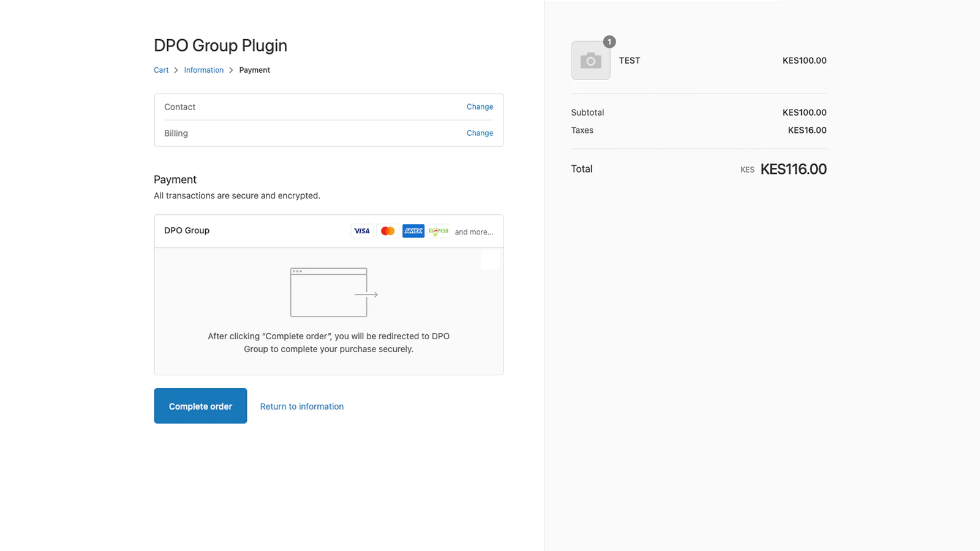Select the Payment breadcrumb step

tap(254, 70)
